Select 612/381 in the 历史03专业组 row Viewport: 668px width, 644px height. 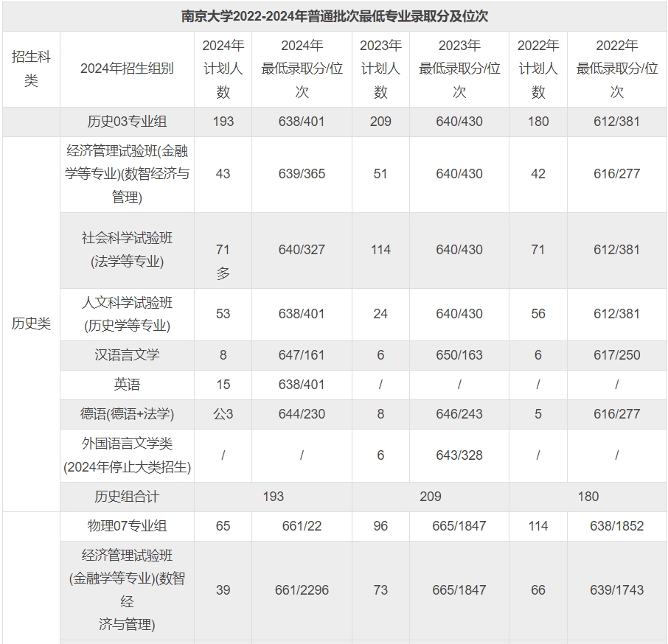coord(617,122)
